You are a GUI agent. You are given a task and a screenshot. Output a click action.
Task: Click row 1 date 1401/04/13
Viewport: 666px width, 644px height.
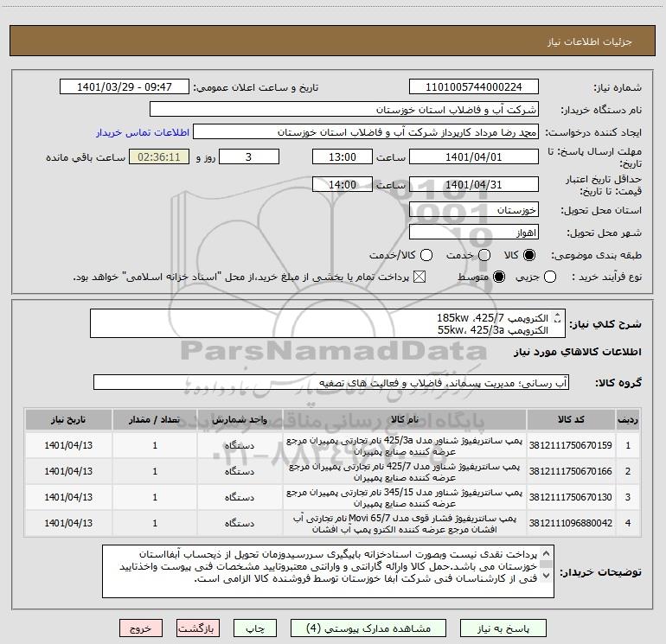click(68, 445)
